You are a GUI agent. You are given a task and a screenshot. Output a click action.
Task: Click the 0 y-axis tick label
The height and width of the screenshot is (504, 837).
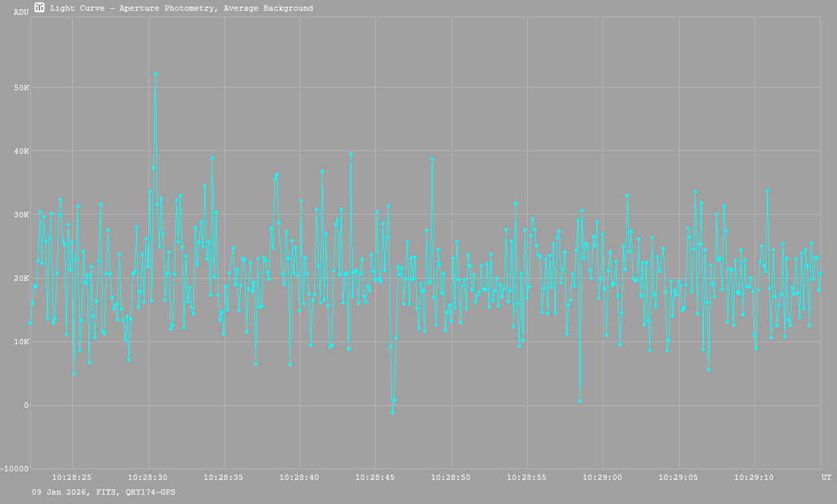27,405
